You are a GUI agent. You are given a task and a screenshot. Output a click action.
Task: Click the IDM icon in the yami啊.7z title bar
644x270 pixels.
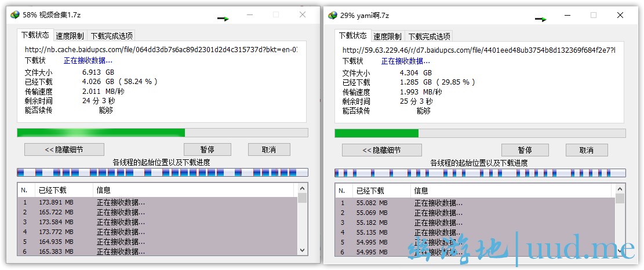tap(332, 15)
